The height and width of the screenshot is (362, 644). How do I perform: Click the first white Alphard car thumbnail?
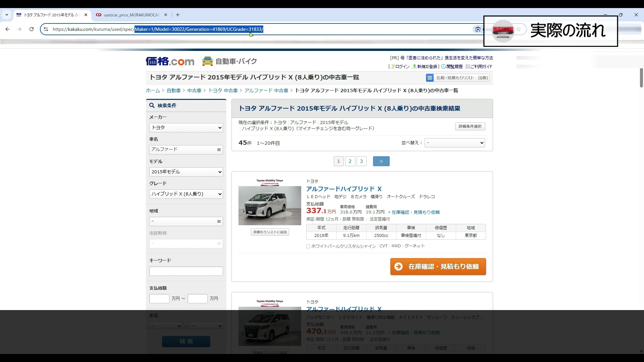tap(270, 202)
